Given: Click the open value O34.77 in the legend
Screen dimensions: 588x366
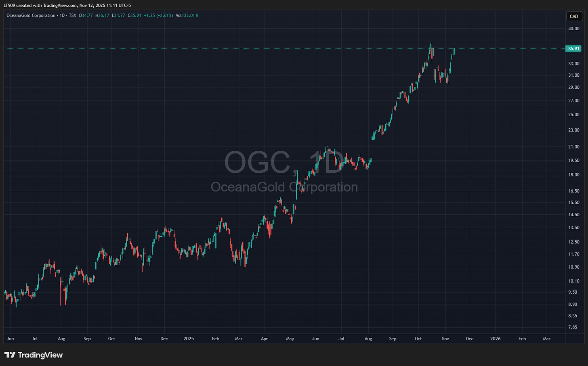Looking at the screenshot, I should tap(86, 15).
